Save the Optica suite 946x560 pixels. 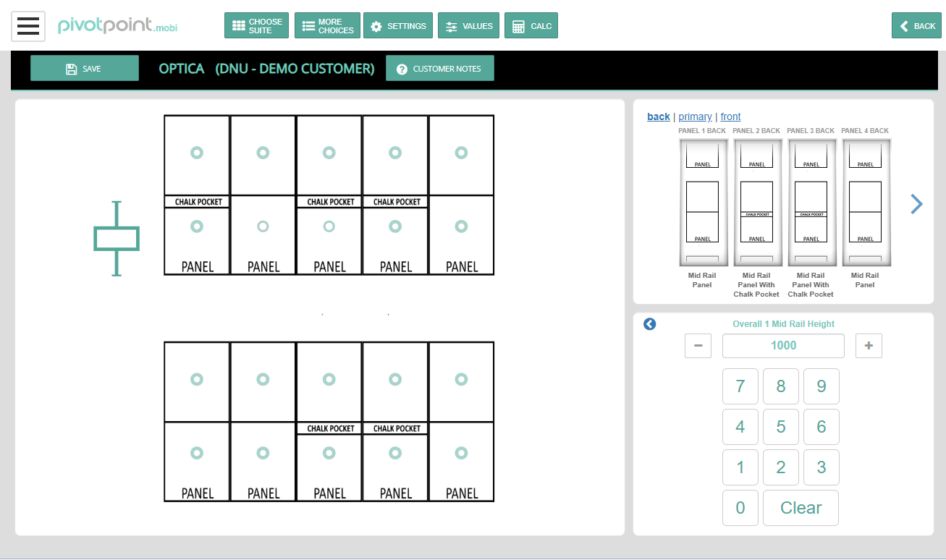click(84, 67)
